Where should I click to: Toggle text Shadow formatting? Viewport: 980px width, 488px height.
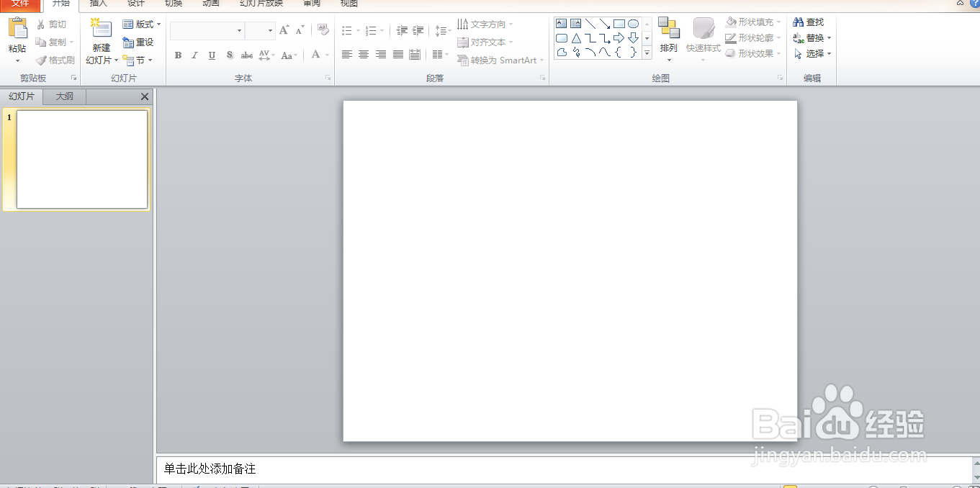pos(229,55)
